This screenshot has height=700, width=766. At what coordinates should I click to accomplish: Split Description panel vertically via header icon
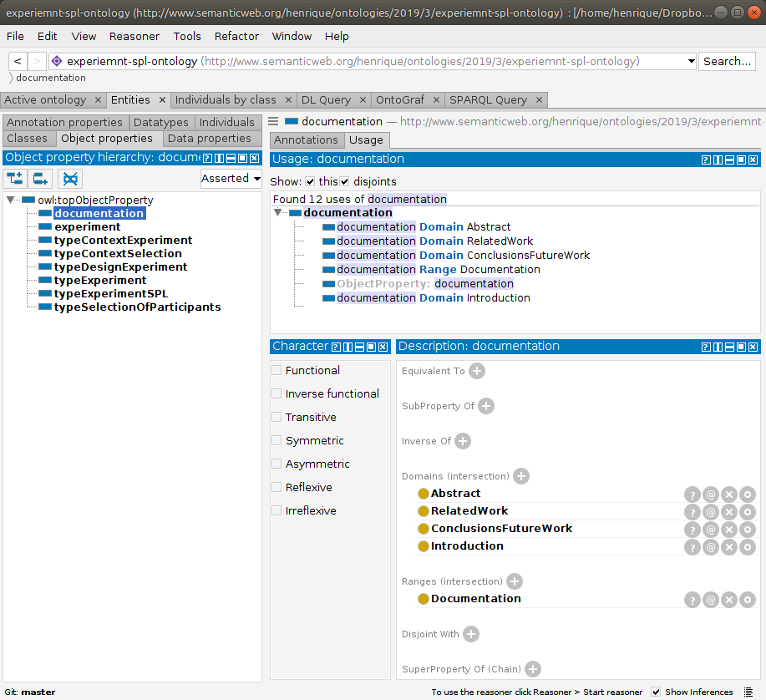point(718,347)
